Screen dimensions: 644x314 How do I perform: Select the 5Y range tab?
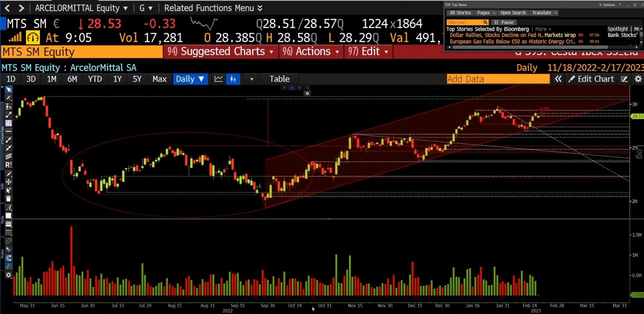(x=137, y=79)
